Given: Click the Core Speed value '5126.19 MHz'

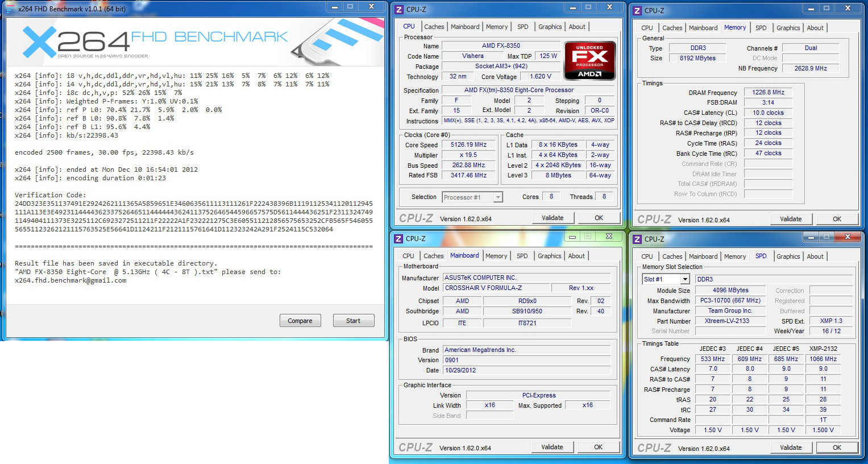Looking at the screenshot, I should coord(469,144).
